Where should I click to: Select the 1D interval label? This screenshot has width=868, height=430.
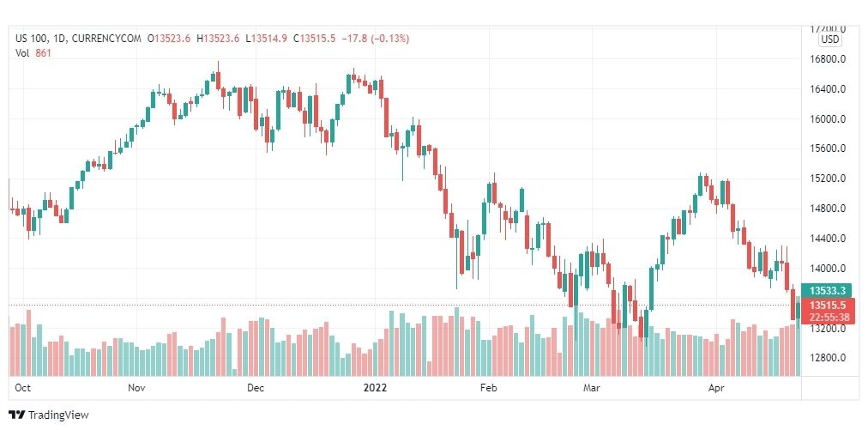tap(57, 39)
